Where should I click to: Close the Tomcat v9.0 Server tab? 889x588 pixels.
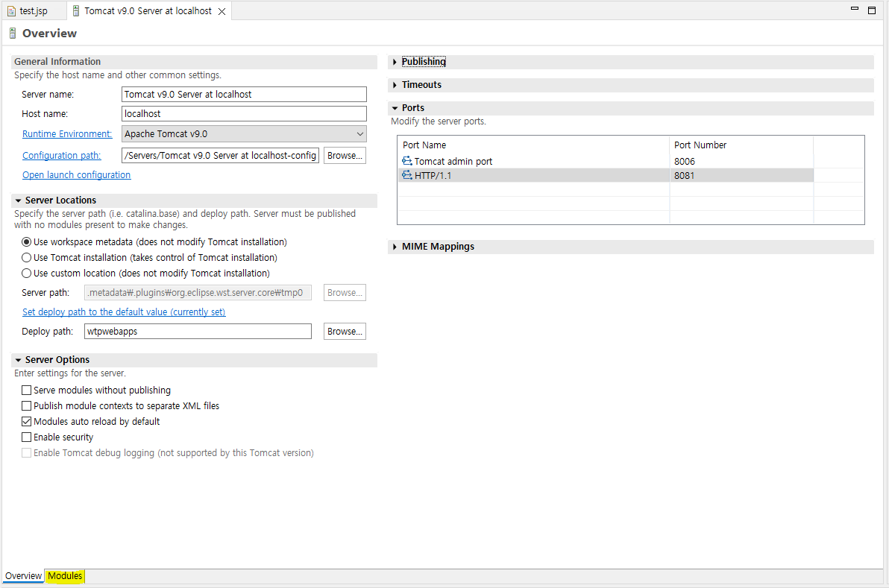(x=222, y=11)
